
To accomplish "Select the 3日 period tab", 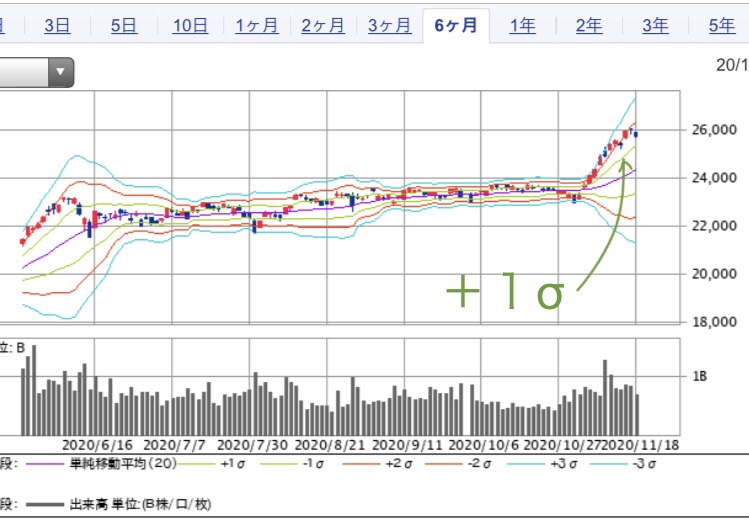I will (x=57, y=25).
